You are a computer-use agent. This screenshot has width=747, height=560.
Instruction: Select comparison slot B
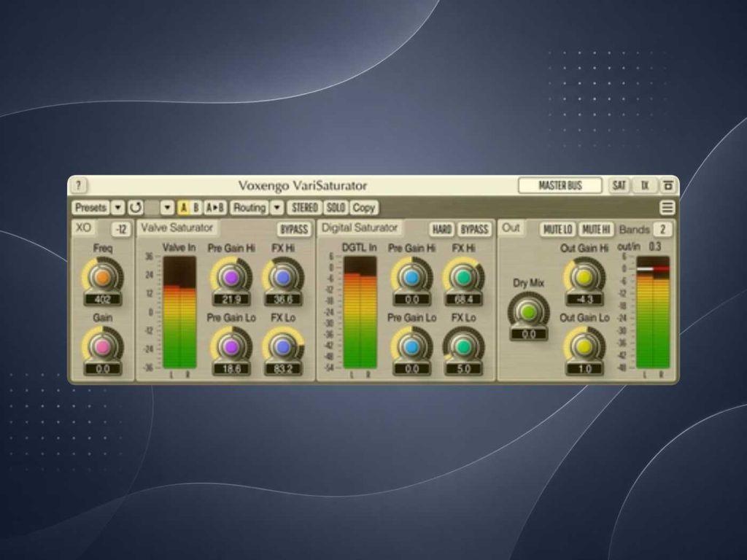(x=196, y=208)
